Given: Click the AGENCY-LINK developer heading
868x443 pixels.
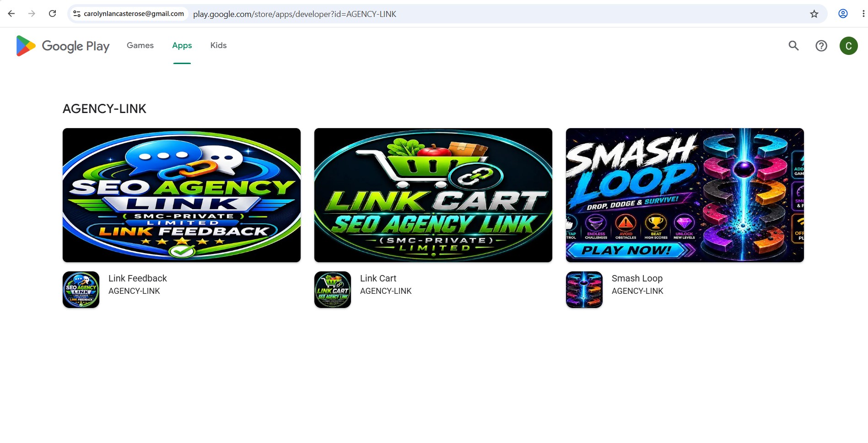Looking at the screenshot, I should click(104, 109).
